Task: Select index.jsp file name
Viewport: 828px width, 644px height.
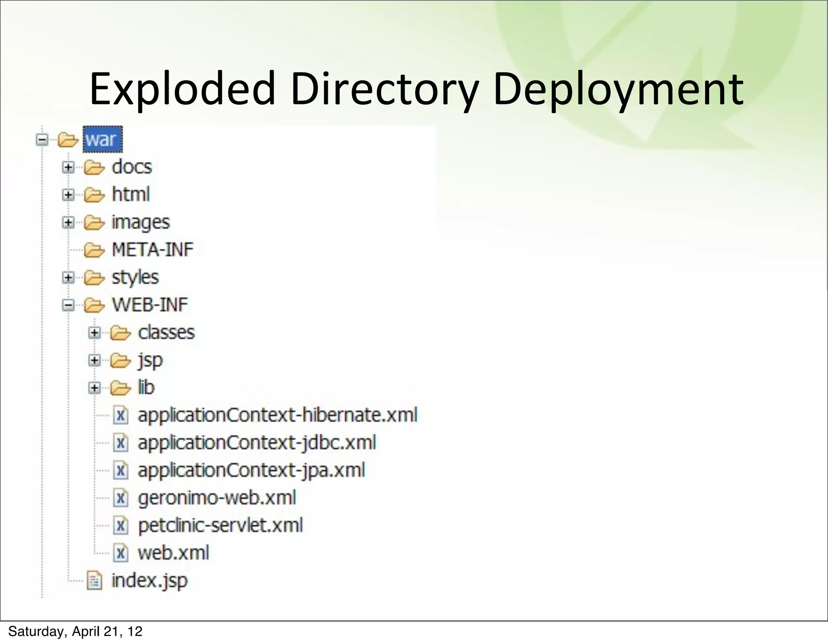Action: coord(150,581)
